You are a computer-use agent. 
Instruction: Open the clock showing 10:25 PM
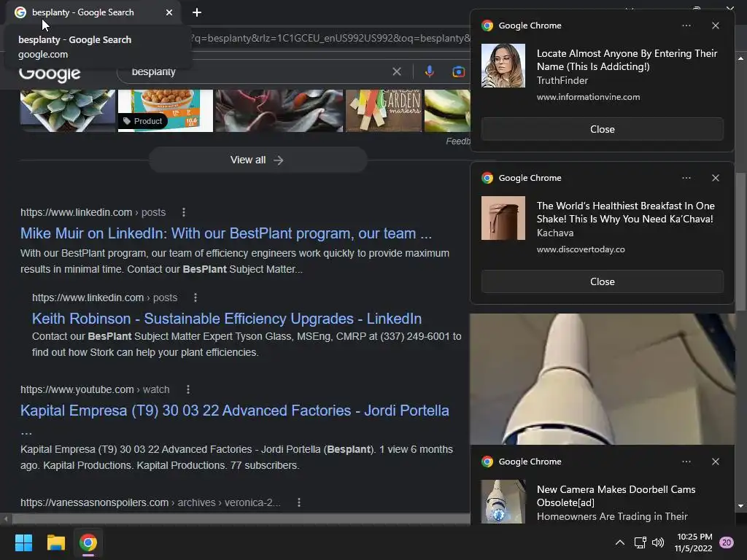pyautogui.click(x=694, y=542)
